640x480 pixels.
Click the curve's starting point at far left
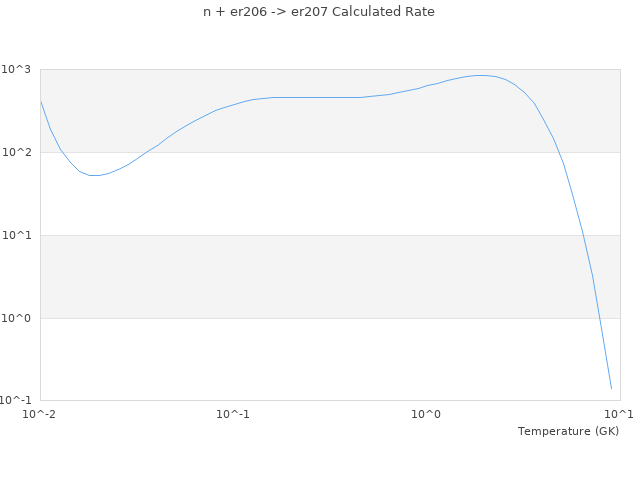coord(40,100)
